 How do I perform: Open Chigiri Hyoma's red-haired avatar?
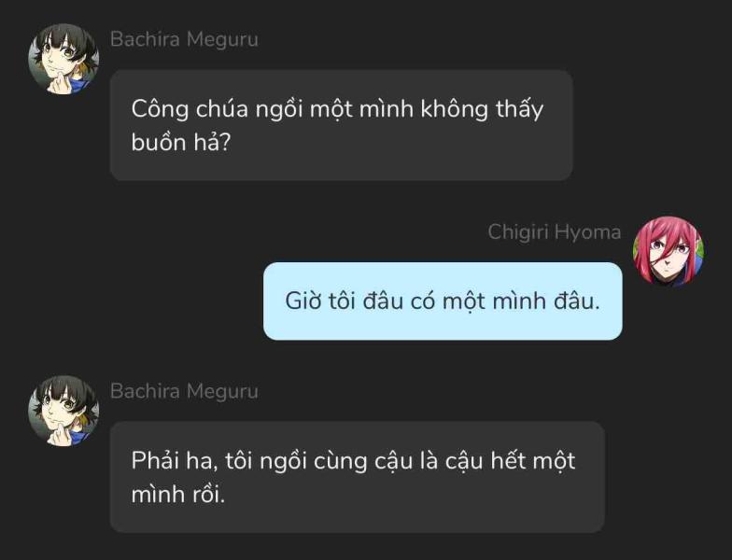669,251
